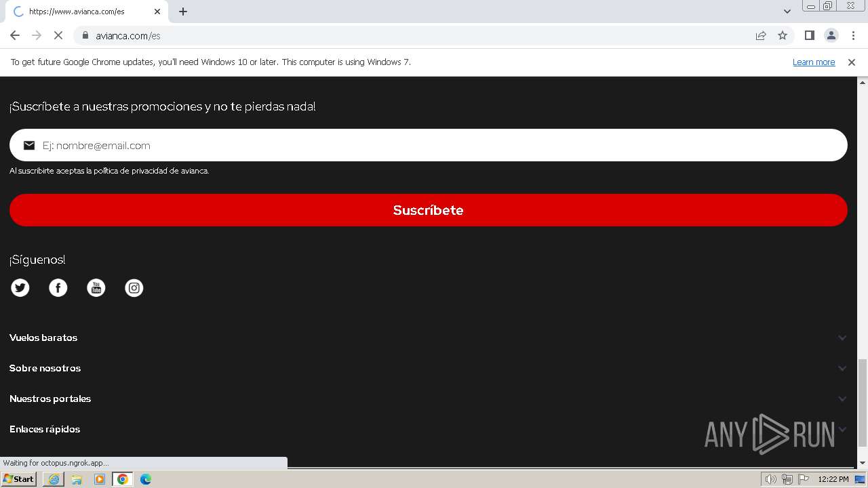Image resolution: width=868 pixels, height=488 pixels.
Task: Click the Windows Start button
Action: pyautogui.click(x=18, y=479)
